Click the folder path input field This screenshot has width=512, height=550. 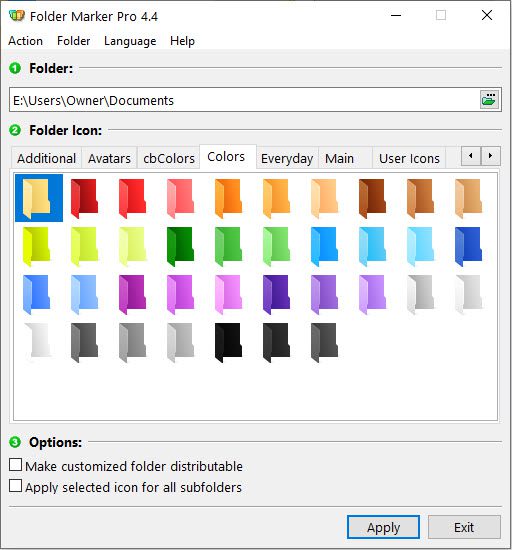[x=244, y=100]
